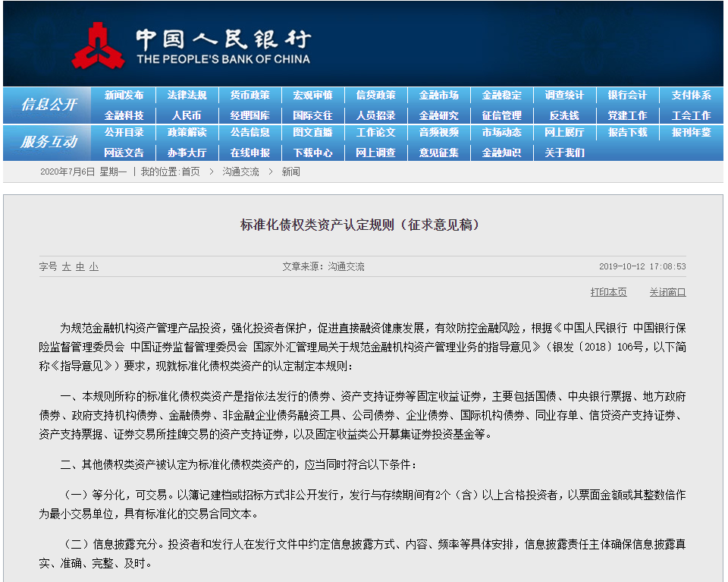Image resolution: width=728 pixels, height=582 pixels.
Task: Set font size to 小
Action: coord(94,266)
